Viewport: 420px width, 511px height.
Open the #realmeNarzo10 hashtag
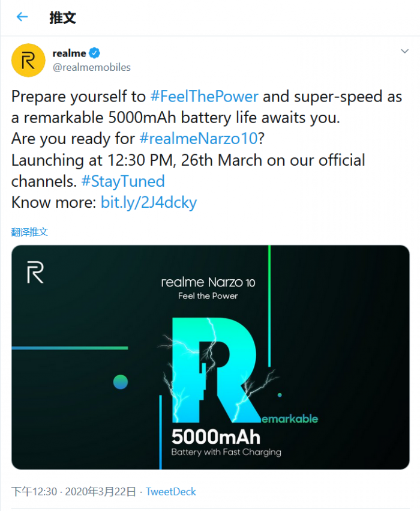[x=198, y=139]
